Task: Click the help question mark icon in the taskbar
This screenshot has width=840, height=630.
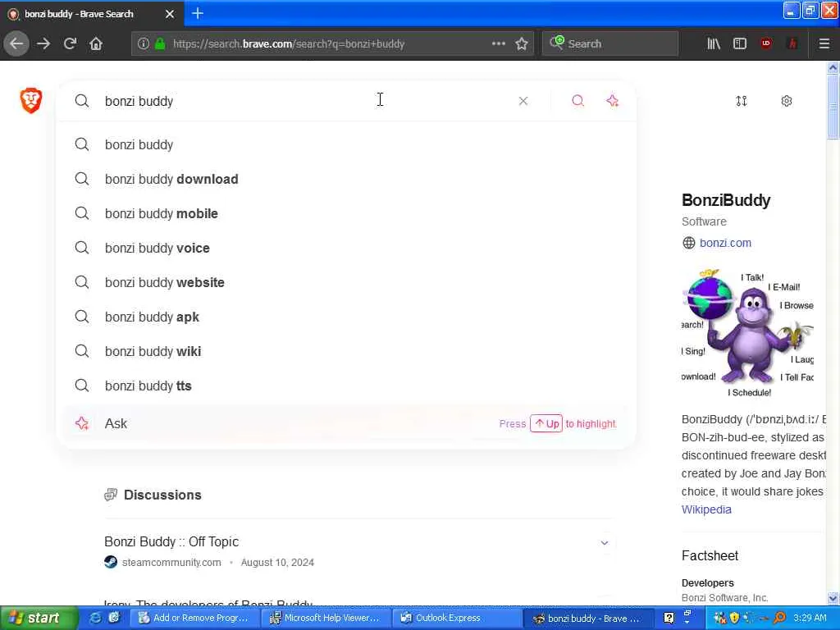Action: (669, 618)
